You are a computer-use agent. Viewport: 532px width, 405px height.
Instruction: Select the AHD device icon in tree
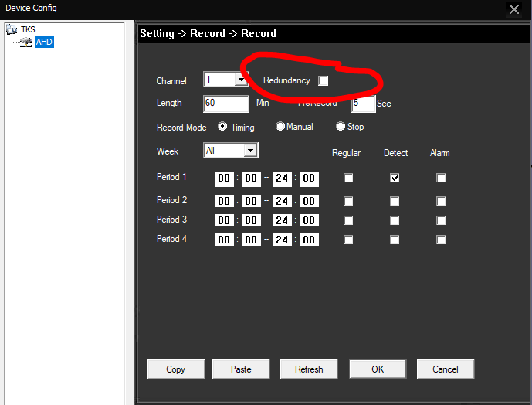(x=27, y=42)
